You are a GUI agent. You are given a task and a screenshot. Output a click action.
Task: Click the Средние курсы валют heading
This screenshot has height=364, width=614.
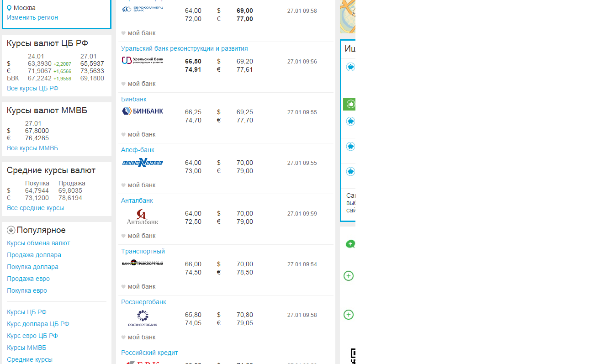tap(51, 170)
